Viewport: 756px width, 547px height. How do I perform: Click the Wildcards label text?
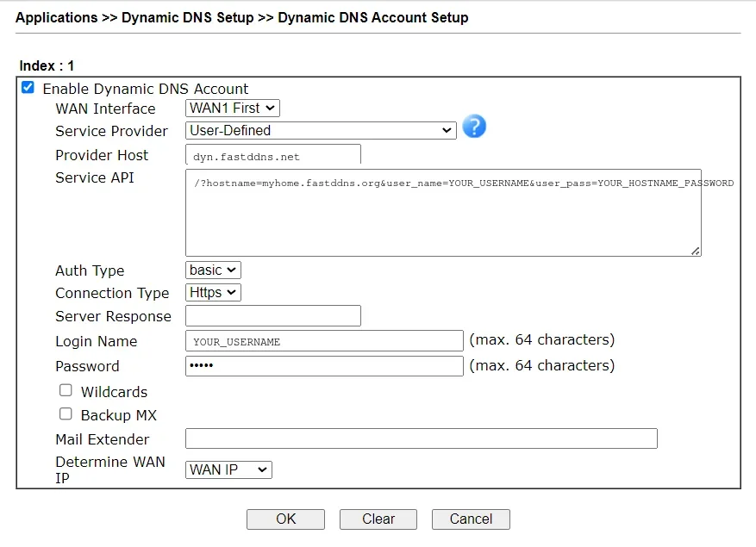coord(114,392)
